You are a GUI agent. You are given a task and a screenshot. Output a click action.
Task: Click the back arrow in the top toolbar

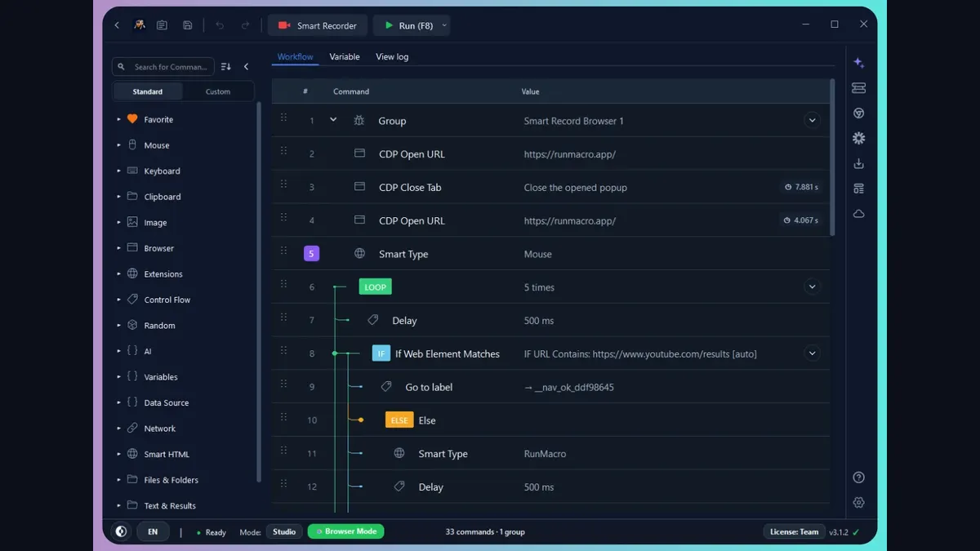[x=117, y=25]
